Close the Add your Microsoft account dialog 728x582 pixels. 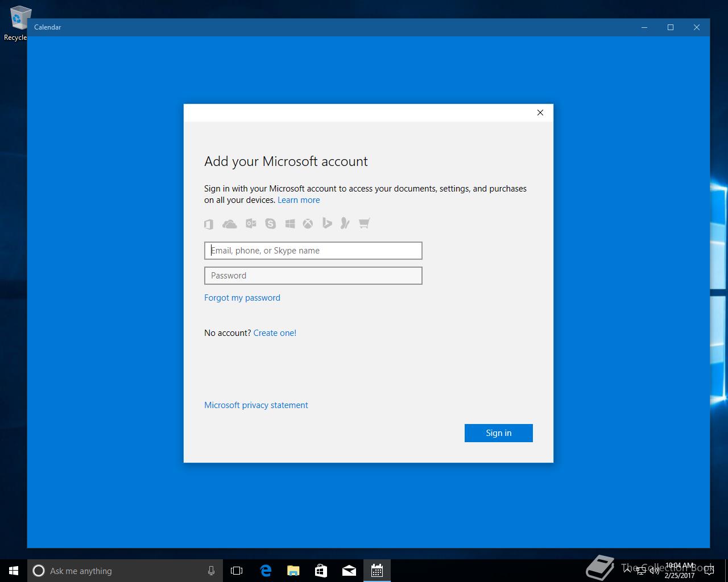pos(540,113)
